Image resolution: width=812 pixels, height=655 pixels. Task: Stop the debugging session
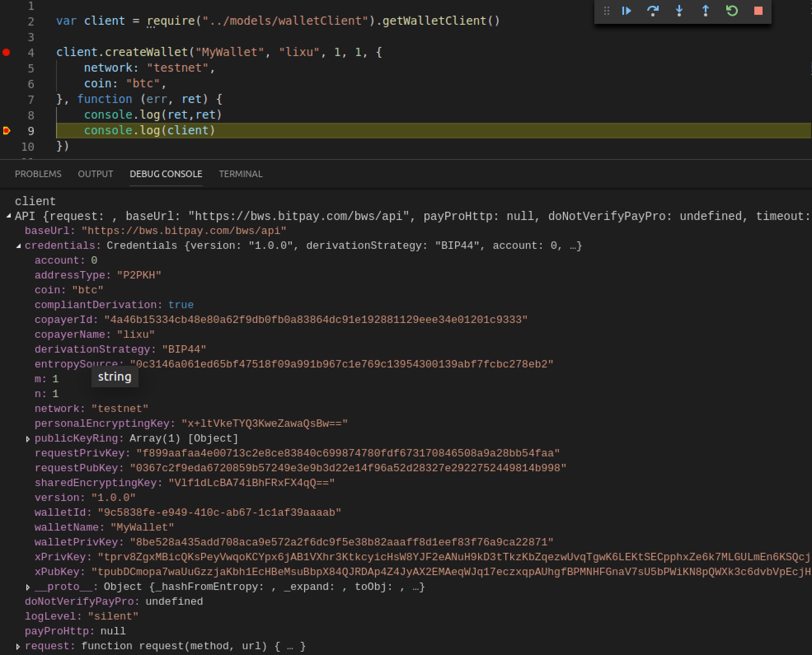758,11
